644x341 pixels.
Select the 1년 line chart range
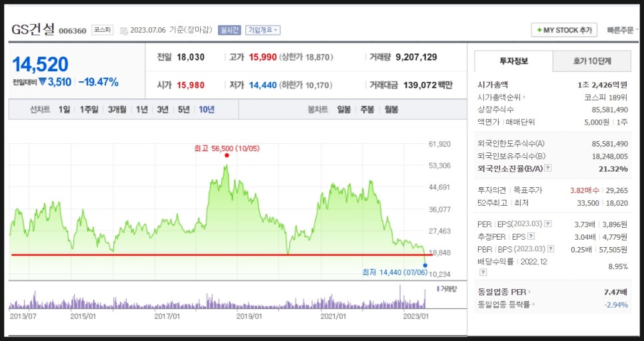coord(142,110)
